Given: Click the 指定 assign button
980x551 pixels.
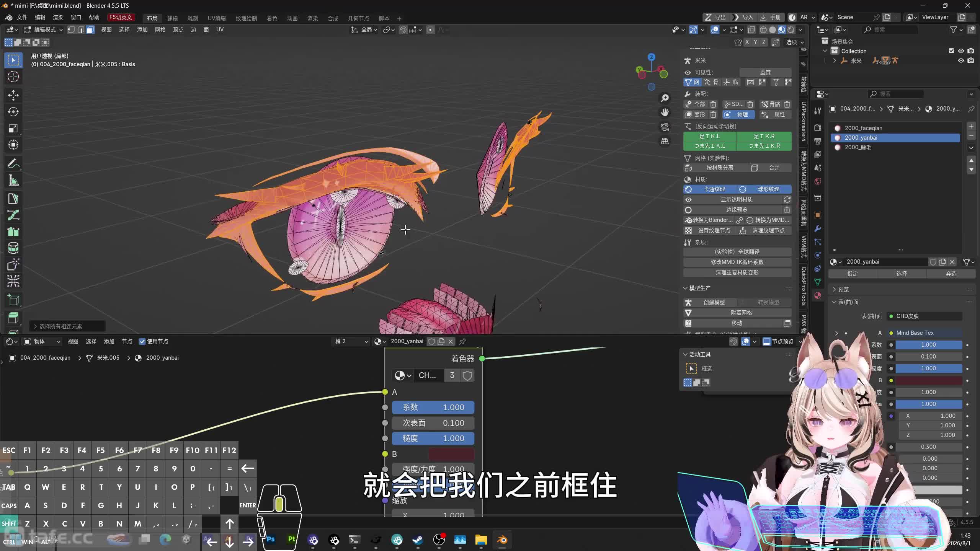Looking at the screenshot, I should [x=853, y=274].
